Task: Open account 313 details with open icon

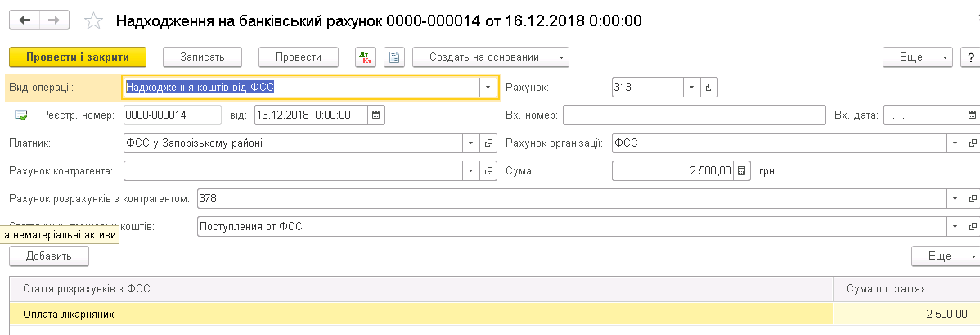Action: 709,87
